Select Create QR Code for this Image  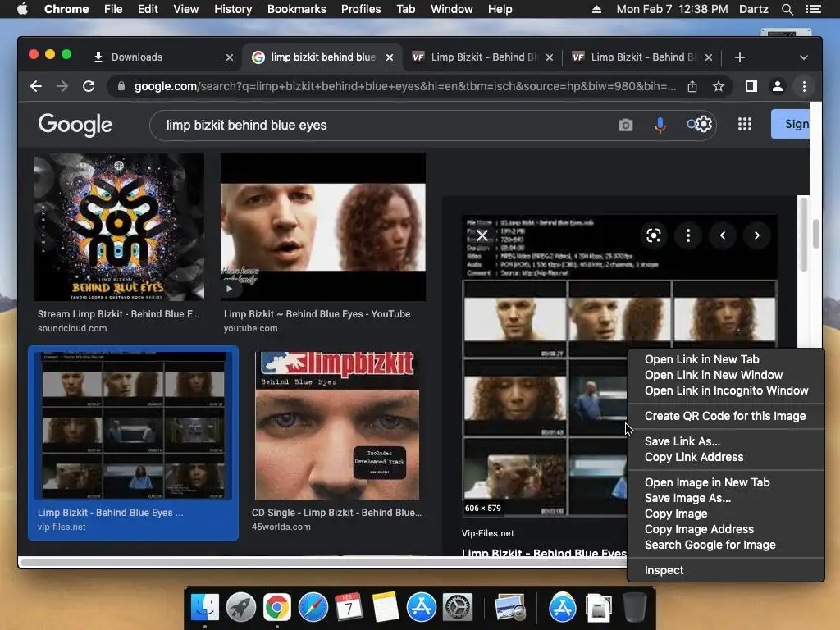[725, 416]
